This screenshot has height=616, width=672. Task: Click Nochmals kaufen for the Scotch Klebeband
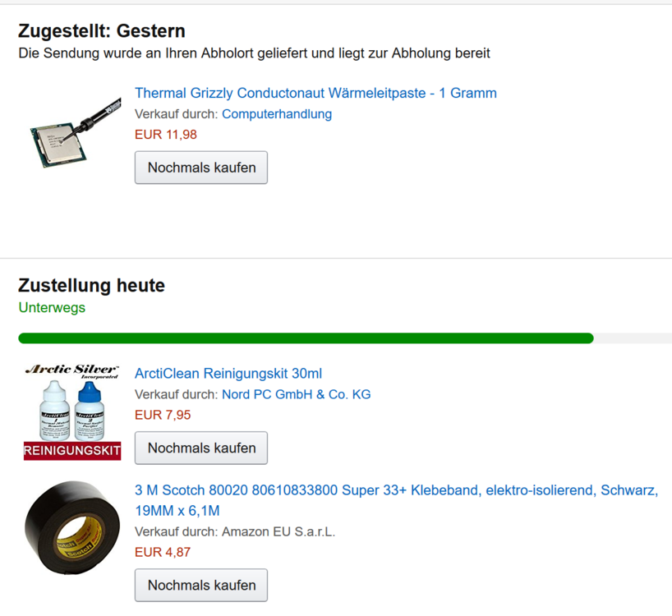point(200,585)
